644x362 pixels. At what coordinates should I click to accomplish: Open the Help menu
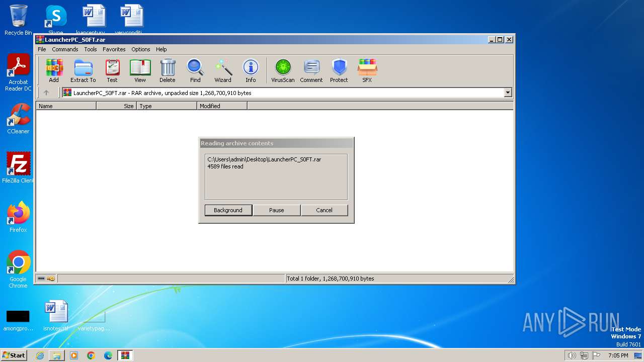pyautogui.click(x=161, y=49)
